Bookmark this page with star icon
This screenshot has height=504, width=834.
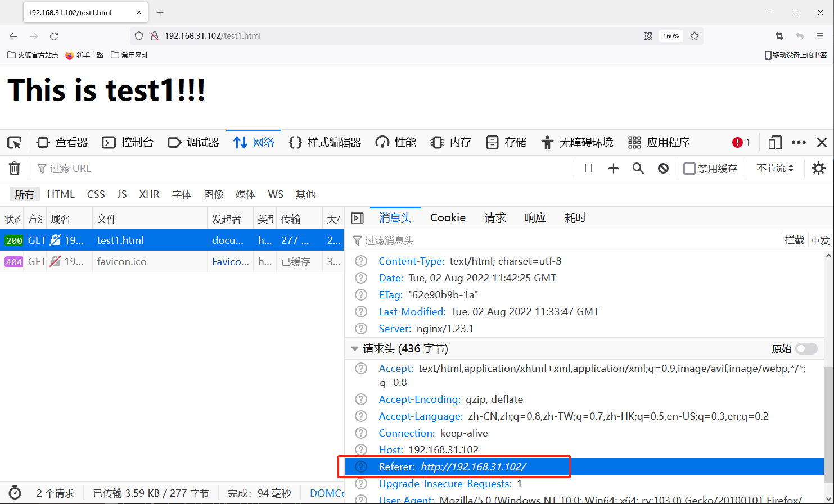coord(695,36)
